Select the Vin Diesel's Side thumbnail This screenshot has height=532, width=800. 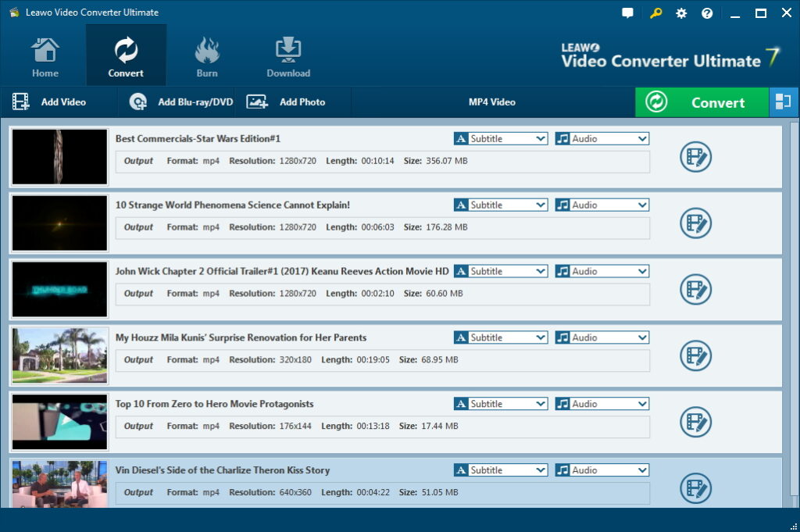[59, 484]
